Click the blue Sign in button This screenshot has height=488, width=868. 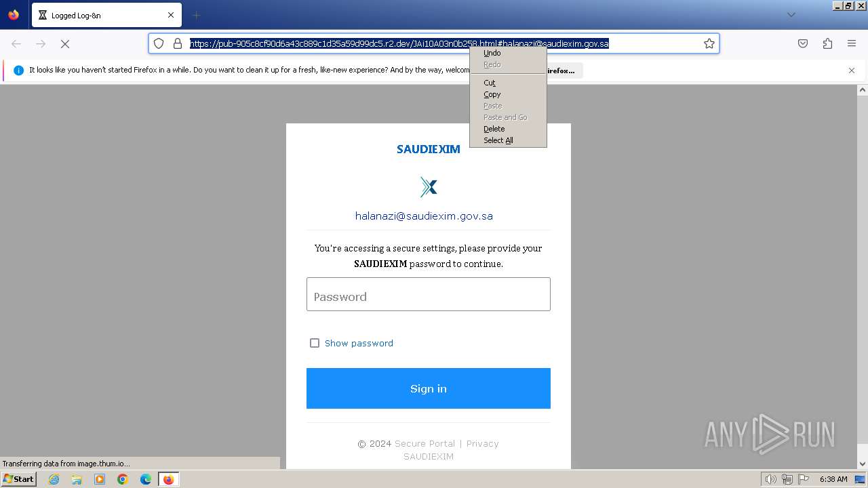429,388
